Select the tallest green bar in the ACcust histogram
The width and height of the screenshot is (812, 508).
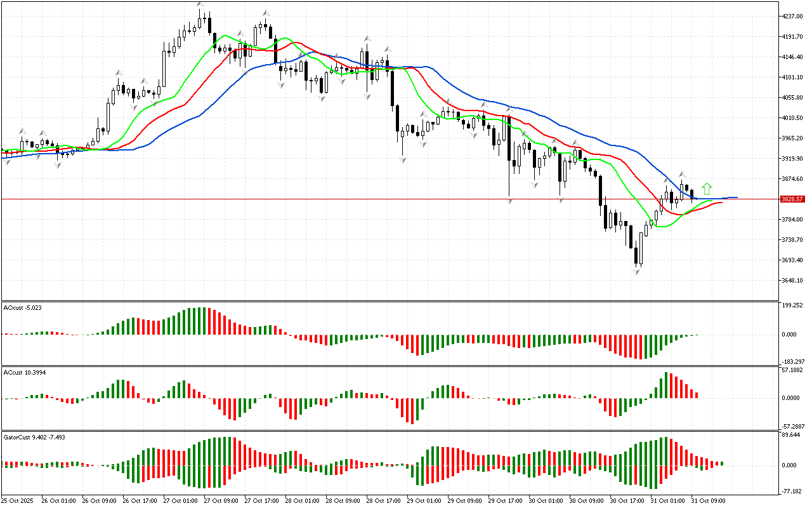tap(666, 385)
